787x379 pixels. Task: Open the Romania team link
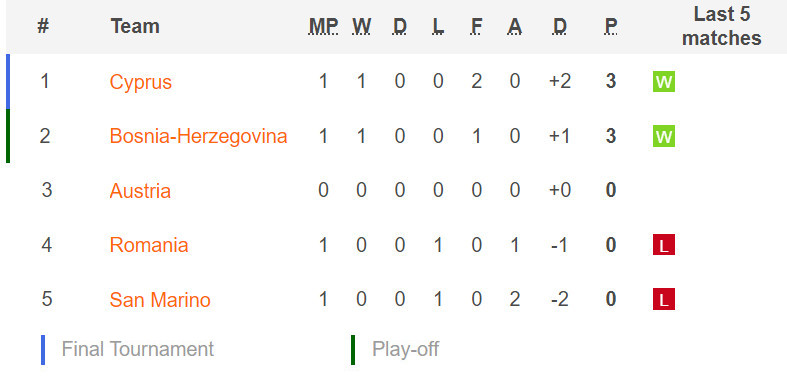tap(149, 245)
